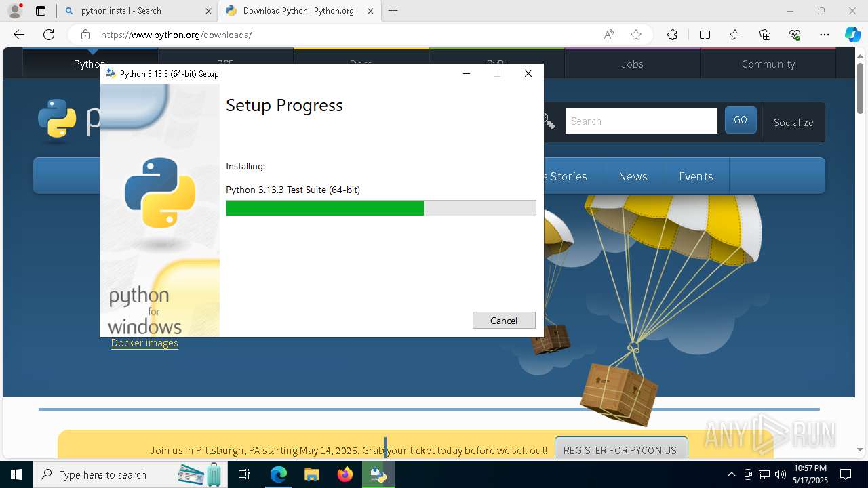This screenshot has width=868, height=488.
Task: Open Split screen view icon
Action: [x=705, y=35]
